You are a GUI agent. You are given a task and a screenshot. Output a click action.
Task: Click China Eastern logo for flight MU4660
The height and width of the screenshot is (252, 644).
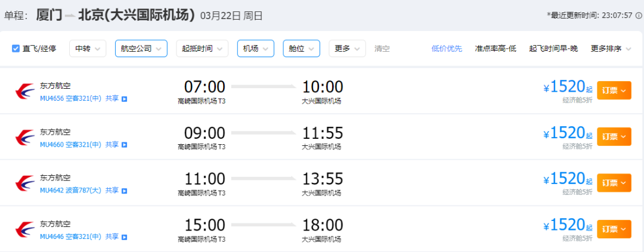click(x=25, y=137)
